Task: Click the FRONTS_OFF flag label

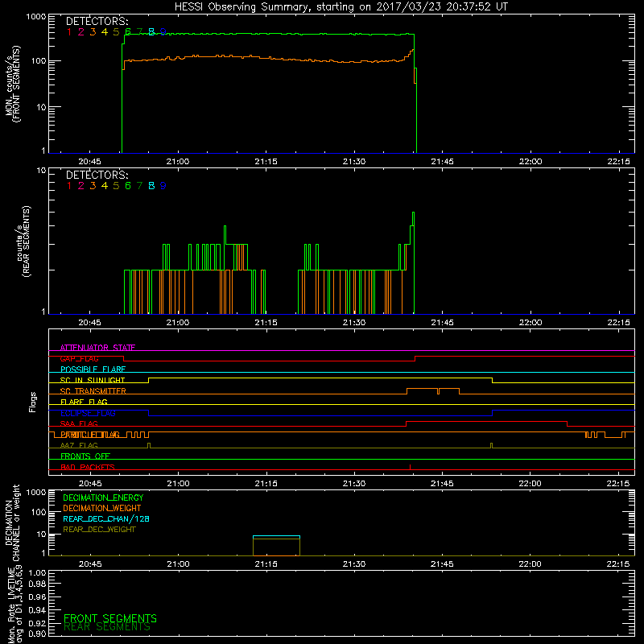Action: (85, 456)
